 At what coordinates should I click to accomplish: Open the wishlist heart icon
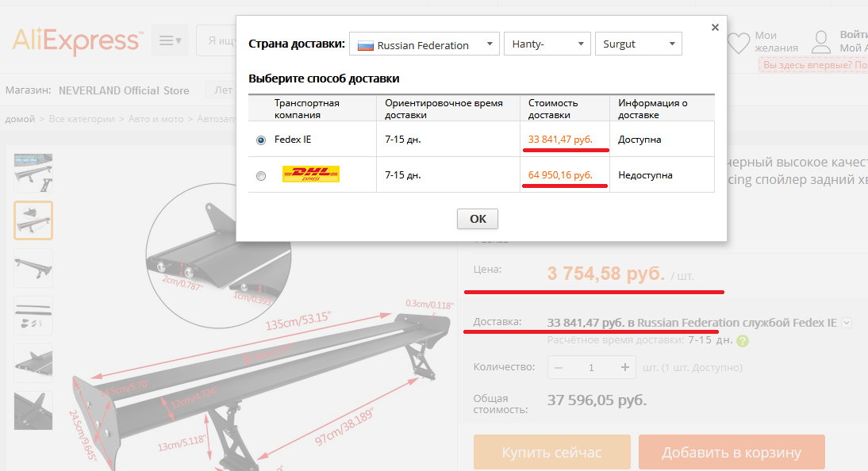click(x=738, y=43)
